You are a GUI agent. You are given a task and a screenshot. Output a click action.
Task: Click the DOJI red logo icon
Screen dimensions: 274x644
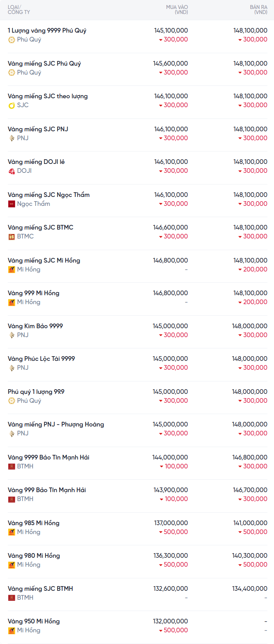[x=12, y=171]
